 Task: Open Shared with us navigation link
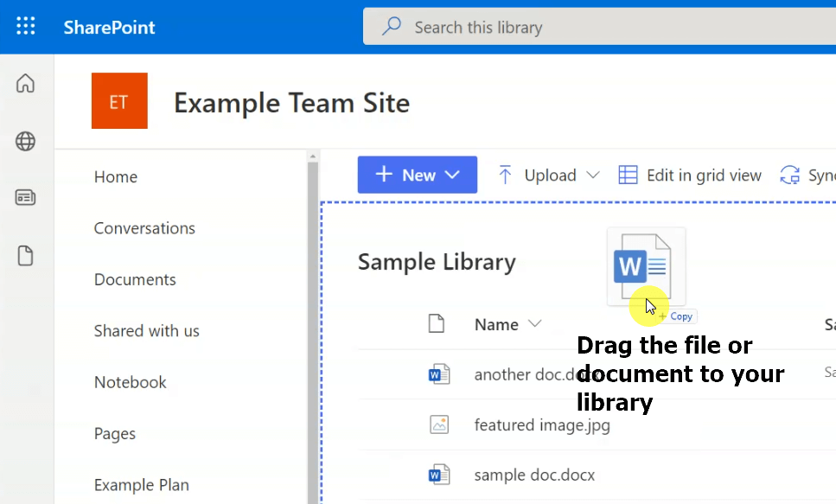[147, 330]
